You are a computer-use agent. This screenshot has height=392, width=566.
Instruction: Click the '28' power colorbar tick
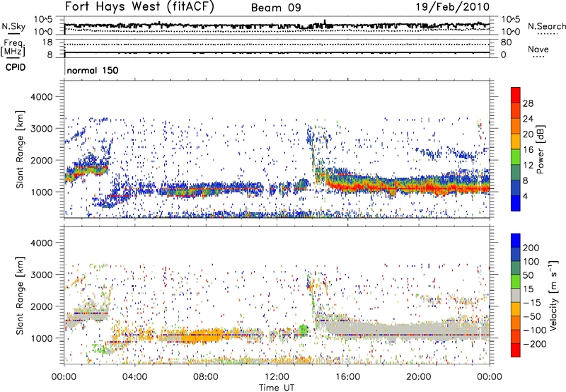(x=528, y=103)
